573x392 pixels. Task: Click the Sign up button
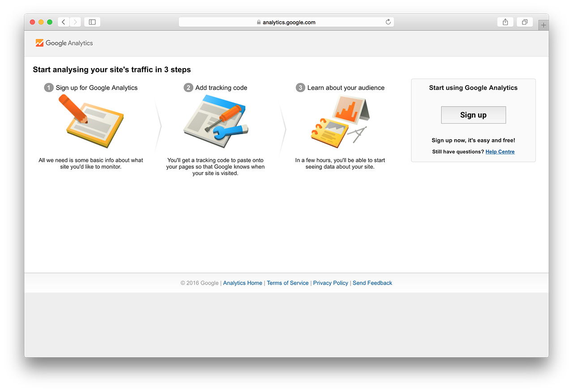[x=473, y=115]
